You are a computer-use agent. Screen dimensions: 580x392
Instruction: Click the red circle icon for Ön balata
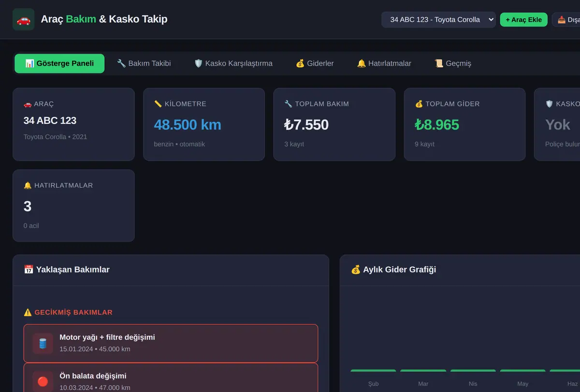(43, 381)
